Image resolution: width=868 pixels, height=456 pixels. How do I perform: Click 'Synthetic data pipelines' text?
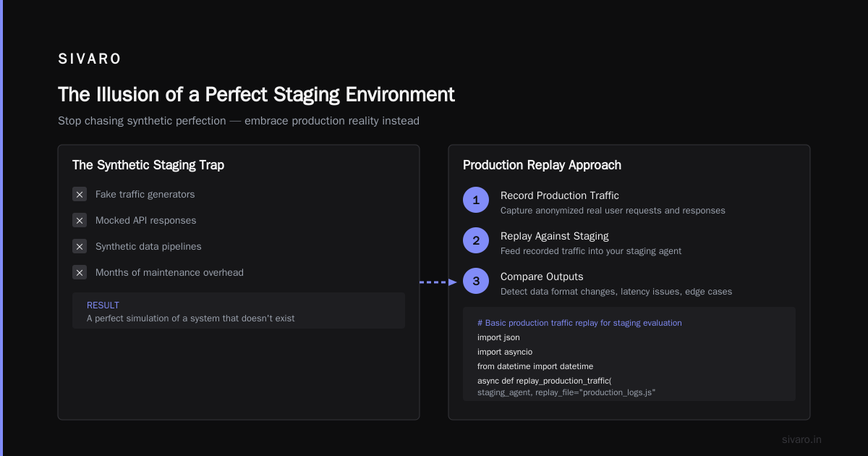pos(148,246)
